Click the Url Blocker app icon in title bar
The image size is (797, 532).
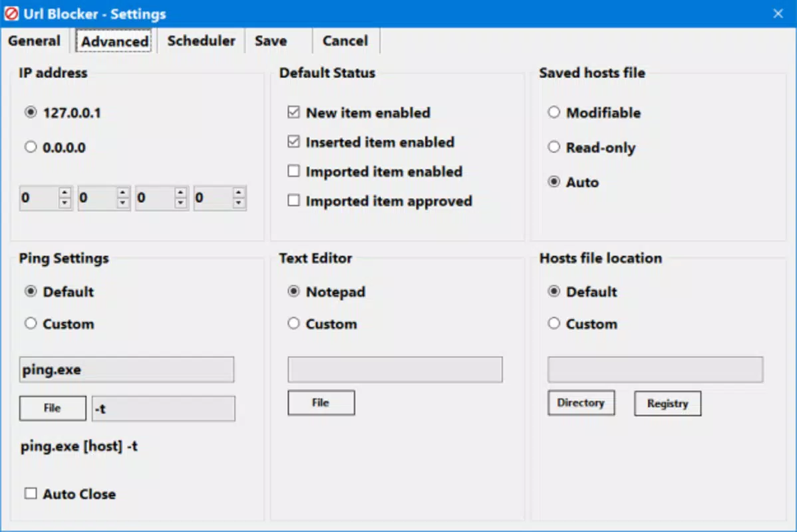[x=11, y=14]
